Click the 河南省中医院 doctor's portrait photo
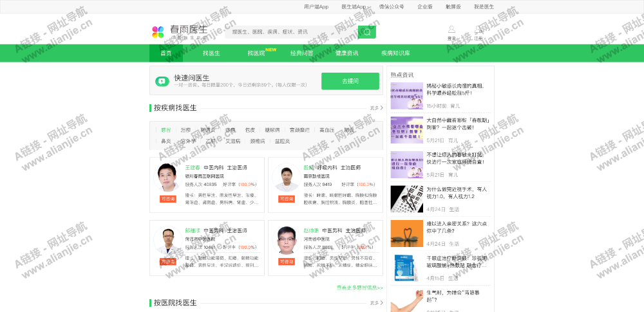Screen dimensions: 644x312 point(287,240)
